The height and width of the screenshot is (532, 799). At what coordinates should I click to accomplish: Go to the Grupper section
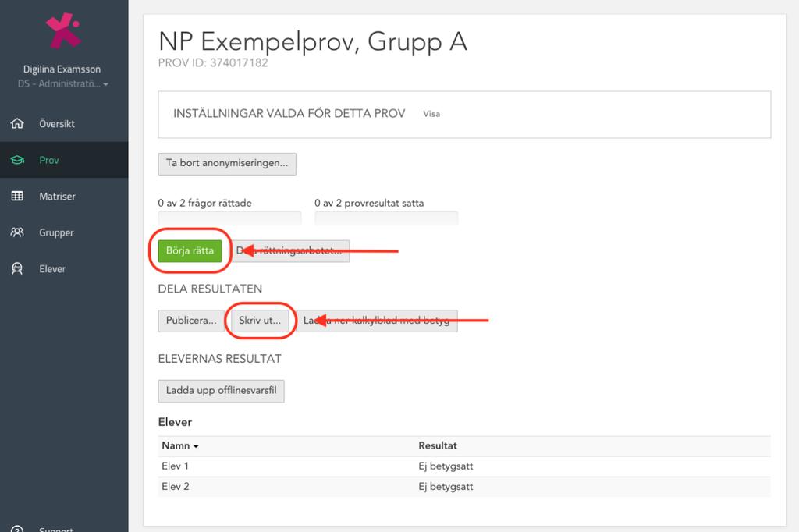click(64, 232)
